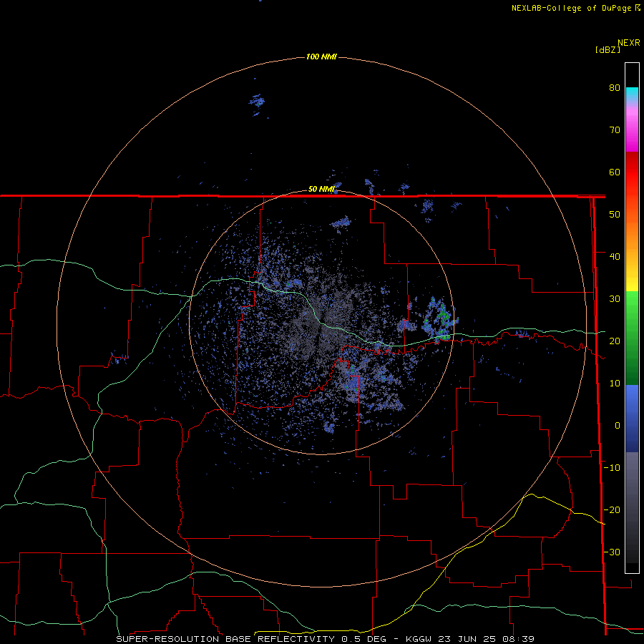Screen dimensions: 644x644
Task: Click the [dBZ] units label
Action: [x=608, y=50]
